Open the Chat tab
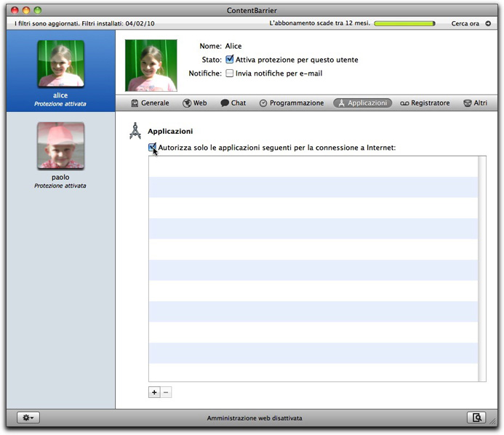Viewport: 504px width, 435px height. click(233, 103)
